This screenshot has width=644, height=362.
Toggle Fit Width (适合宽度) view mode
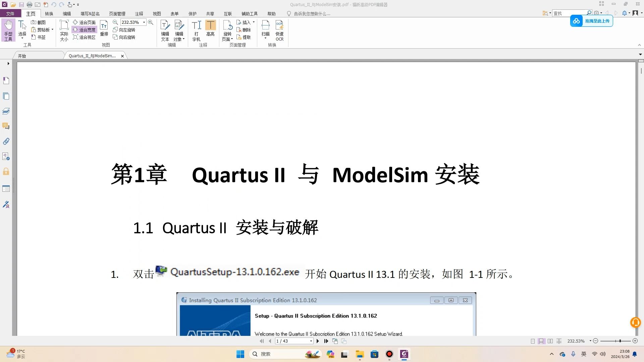pos(85,30)
